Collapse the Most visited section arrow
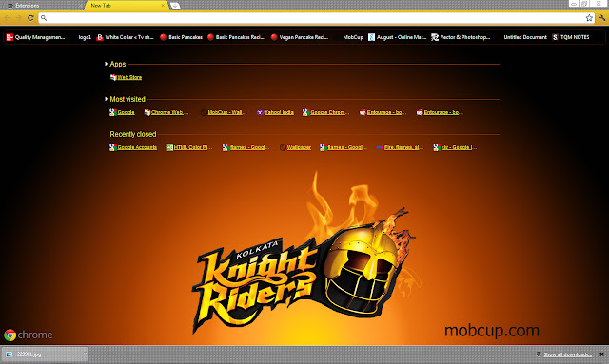This screenshot has height=364, width=609. (106, 99)
